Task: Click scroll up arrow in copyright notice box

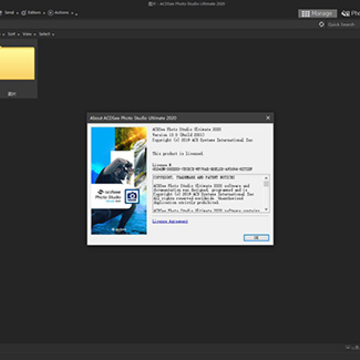Action: (266, 178)
